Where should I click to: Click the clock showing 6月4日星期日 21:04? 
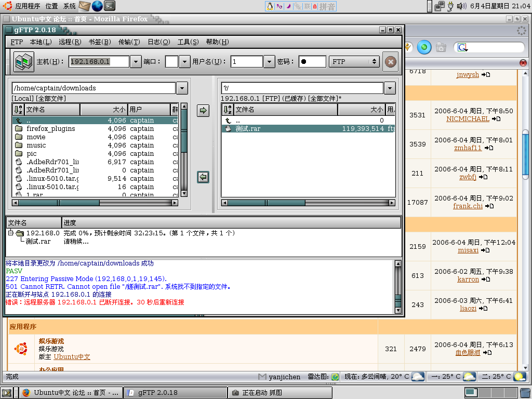pos(500,6)
